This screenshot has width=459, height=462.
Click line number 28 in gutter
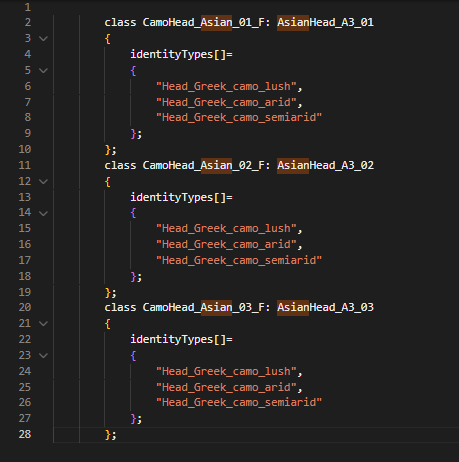coord(25,434)
